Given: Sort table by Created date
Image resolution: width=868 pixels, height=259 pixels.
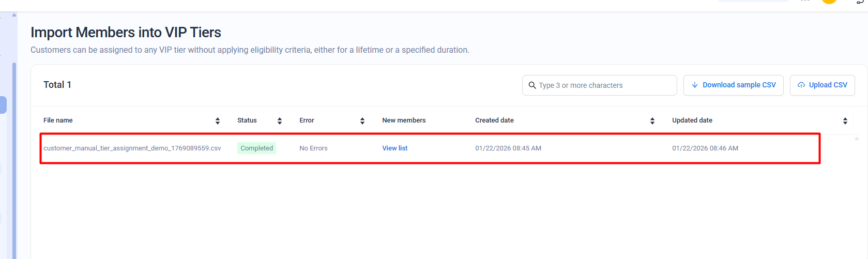Looking at the screenshot, I should (652, 121).
